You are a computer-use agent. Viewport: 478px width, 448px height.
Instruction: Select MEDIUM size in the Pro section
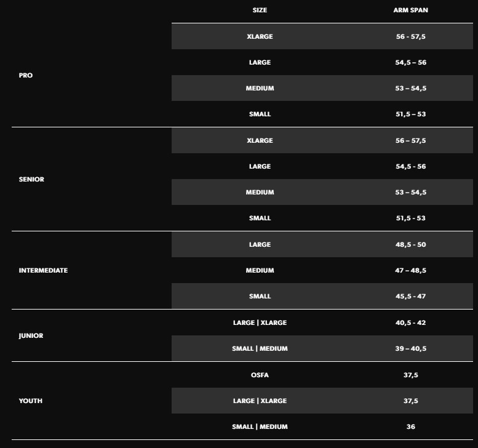(x=260, y=88)
